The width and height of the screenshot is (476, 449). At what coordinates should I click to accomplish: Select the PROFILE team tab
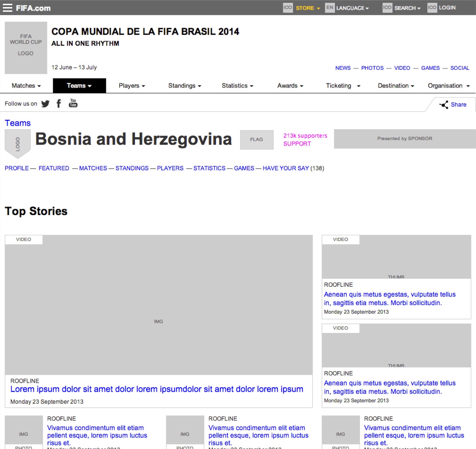coord(17,168)
